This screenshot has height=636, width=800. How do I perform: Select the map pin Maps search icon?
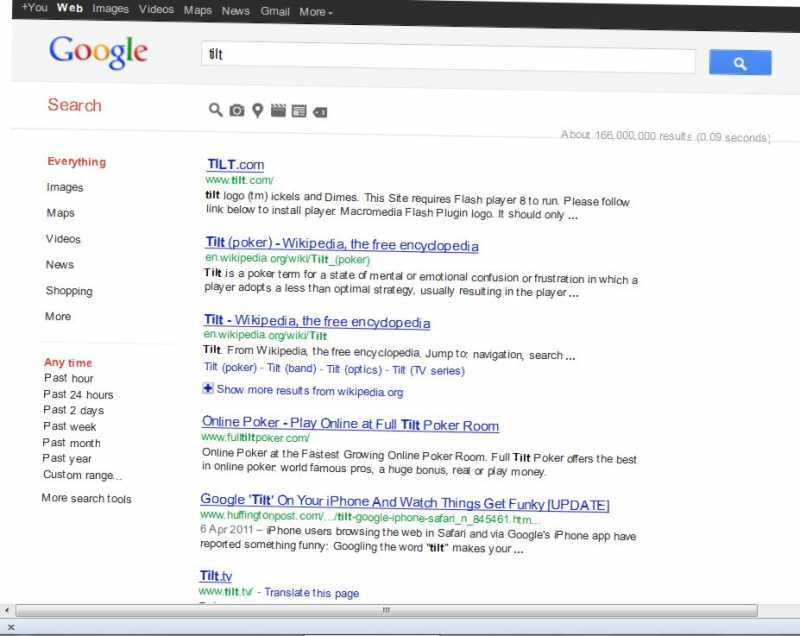tap(258, 110)
